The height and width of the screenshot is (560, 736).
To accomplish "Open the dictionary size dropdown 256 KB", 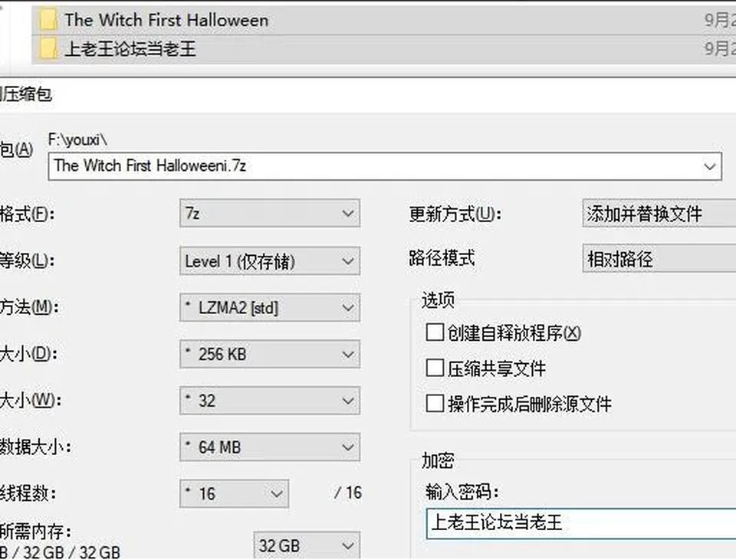I will 269,354.
